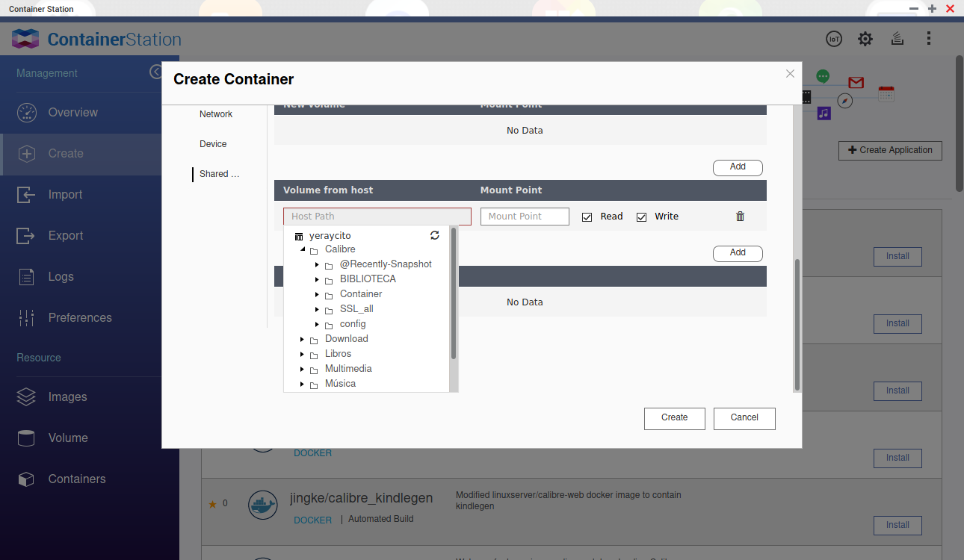This screenshot has width=964, height=560.
Task: Click the stacked layers icon in header
Action: tap(897, 39)
